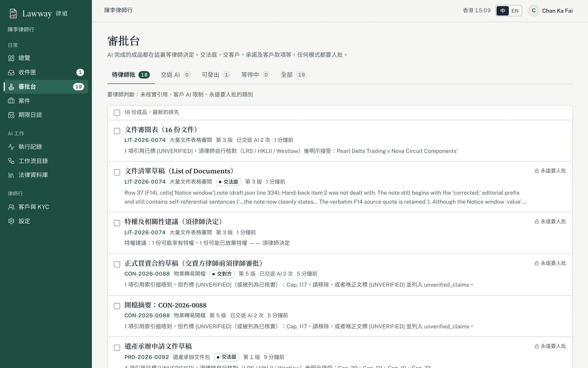Image resolution: width=588 pixels, height=368 pixels.
Task: Open 期限日誌 calendar icon
Action: [11, 115]
